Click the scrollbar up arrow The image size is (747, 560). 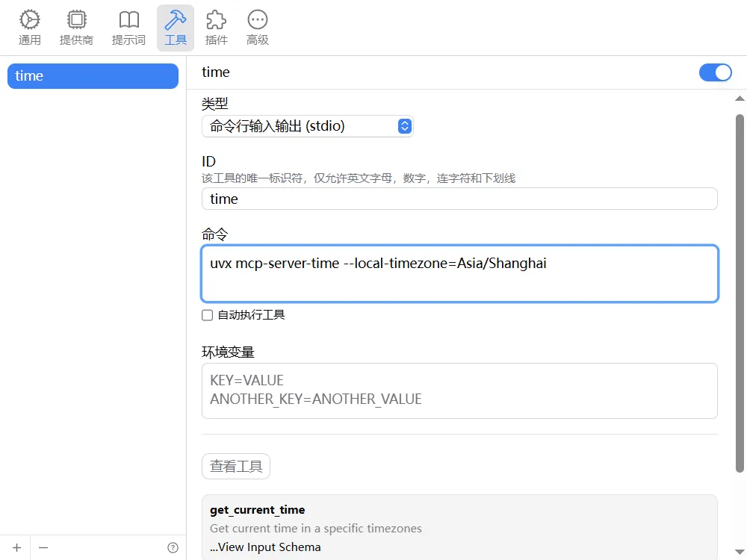pos(740,99)
